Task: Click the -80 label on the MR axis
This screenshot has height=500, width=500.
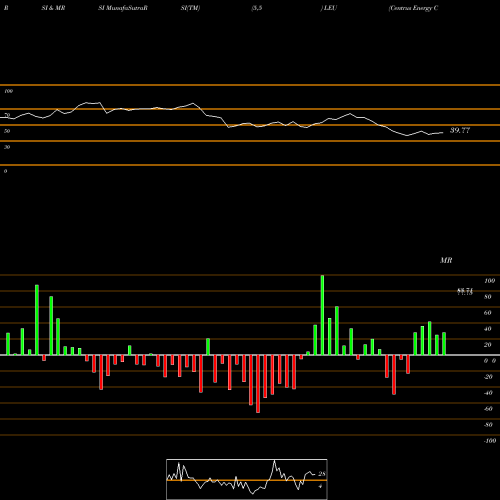Action: tap(488, 425)
